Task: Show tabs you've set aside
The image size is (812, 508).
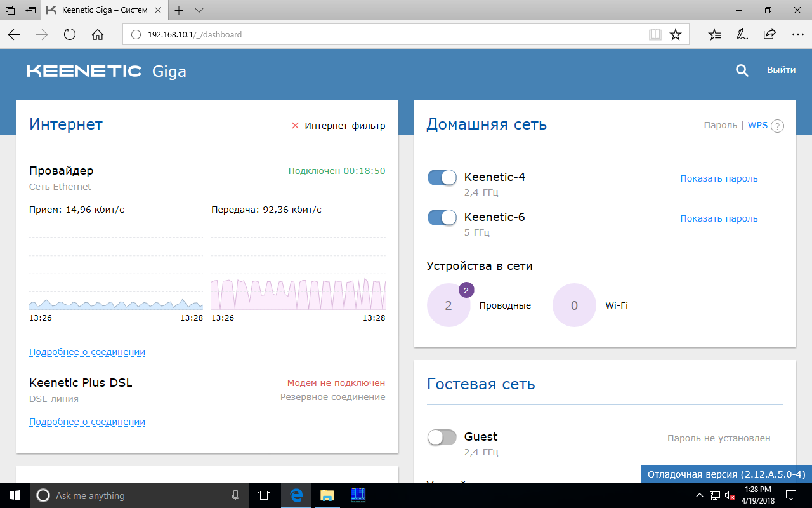Action: click(11, 10)
